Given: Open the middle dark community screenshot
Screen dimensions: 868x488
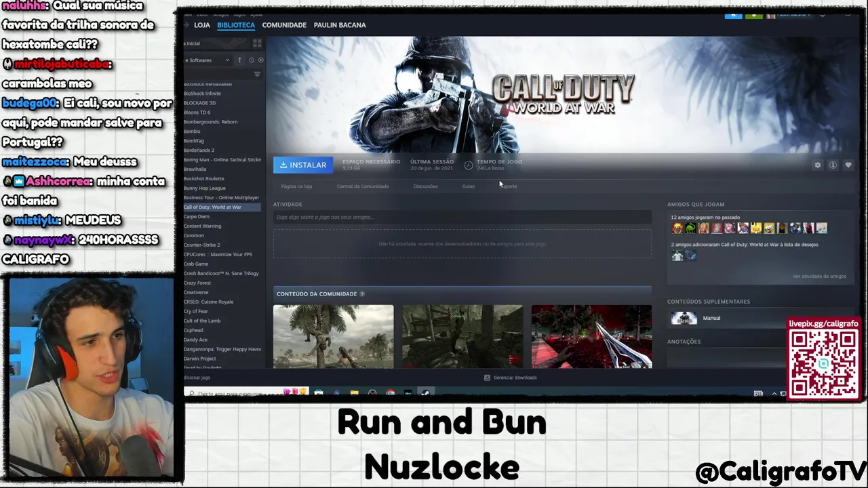Looking at the screenshot, I should click(462, 336).
